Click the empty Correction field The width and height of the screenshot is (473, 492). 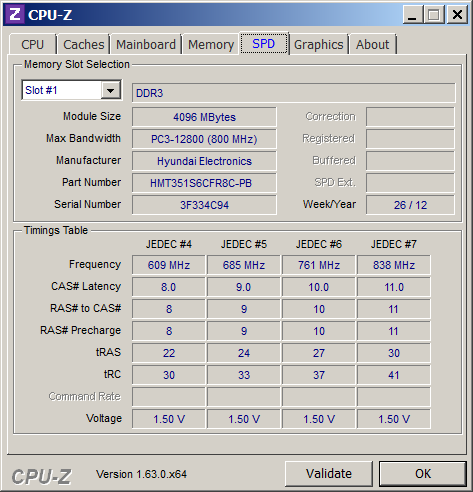pyautogui.click(x=410, y=117)
